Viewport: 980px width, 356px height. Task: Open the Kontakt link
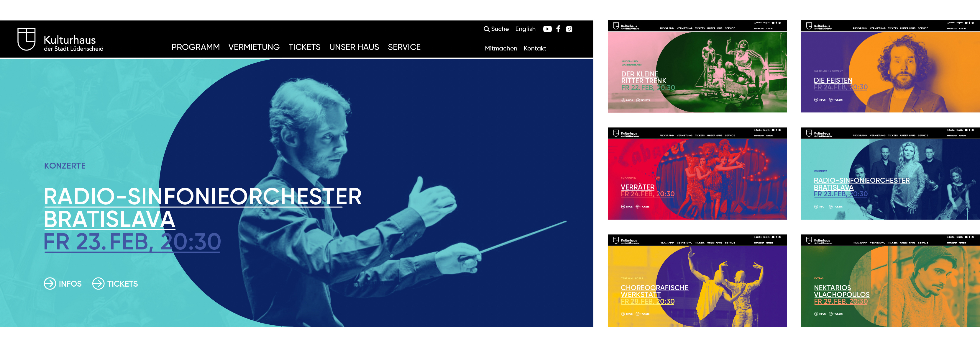click(x=534, y=48)
